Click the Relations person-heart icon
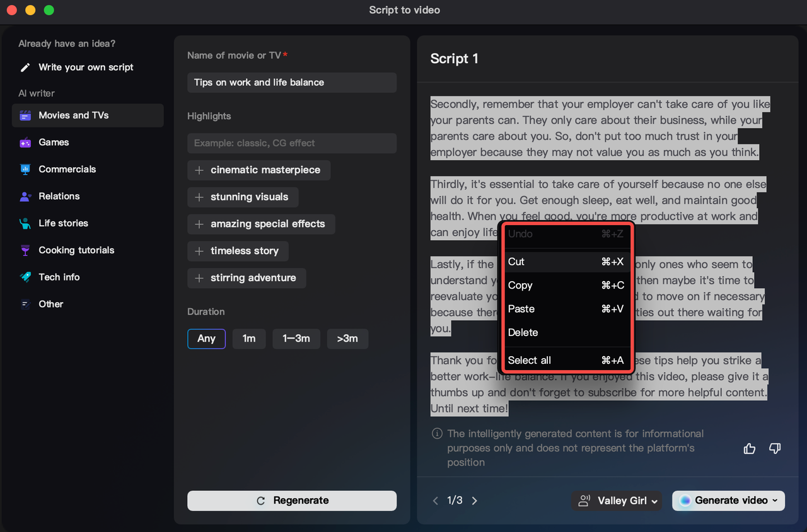The width and height of the screenshot is (807, 532). 25,197
